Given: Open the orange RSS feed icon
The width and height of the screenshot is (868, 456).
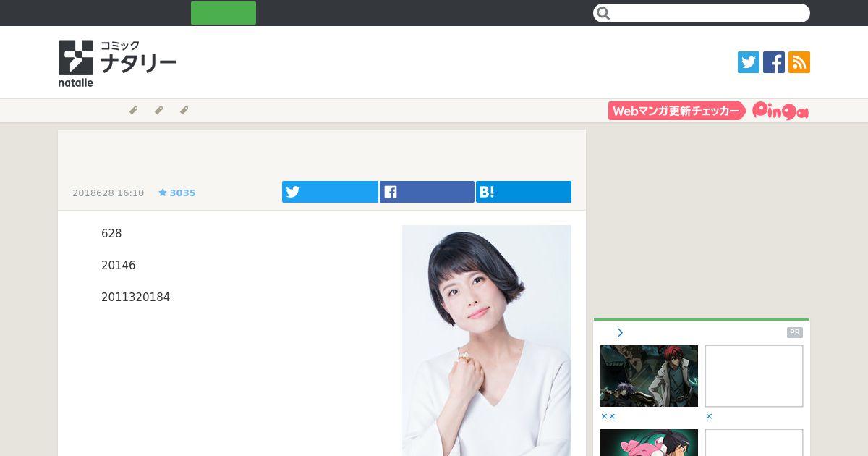Looking at the screenshot, I should pyautogui.click(x=799, y=62).
